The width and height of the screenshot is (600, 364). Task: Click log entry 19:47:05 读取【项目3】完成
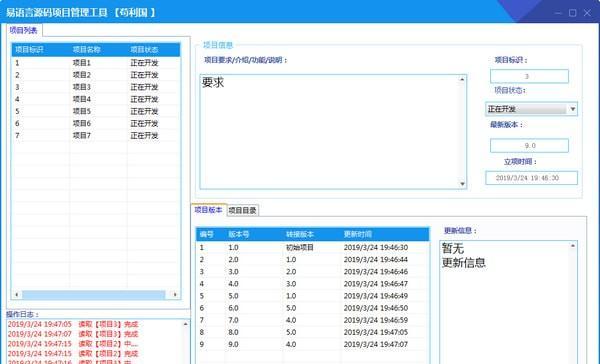click(73, 324)
